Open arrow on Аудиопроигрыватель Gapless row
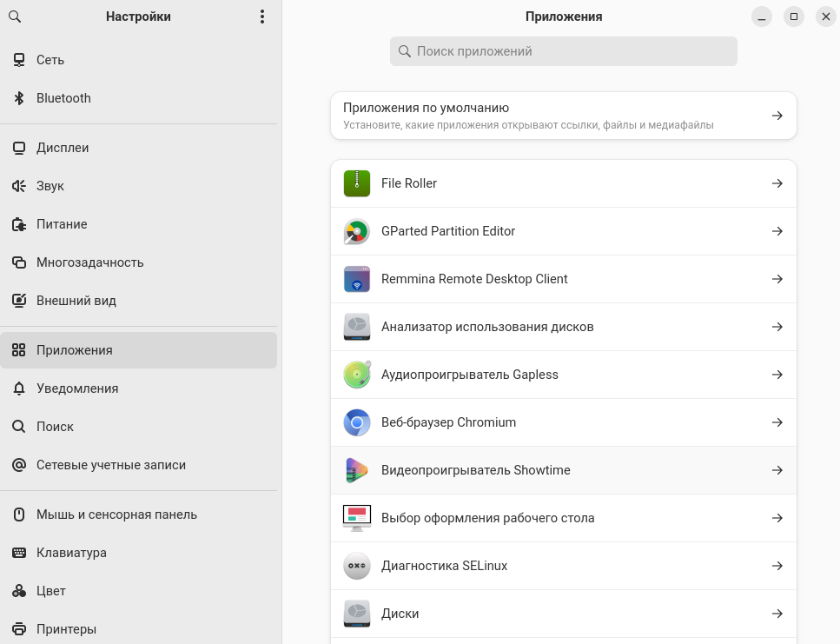Viewport: 840px width, 644px height. click(777, 375)
